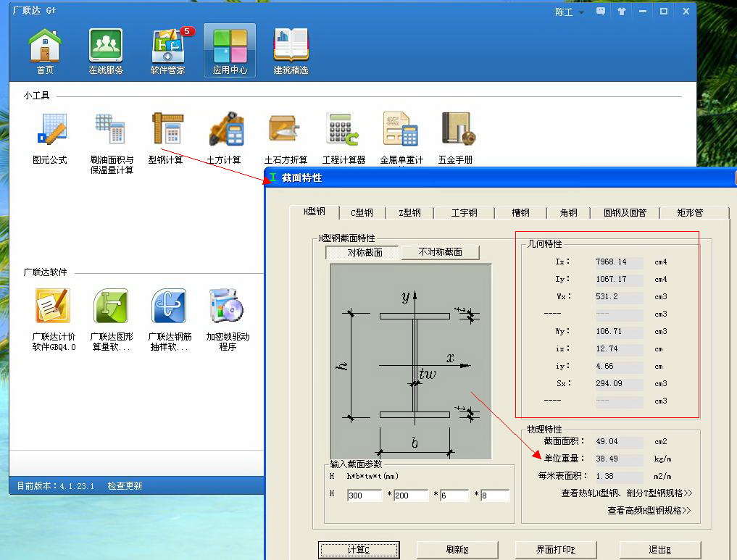
Task: Switch to the 圆钢及圆管 tab
Action: click(x=625, y=213)
